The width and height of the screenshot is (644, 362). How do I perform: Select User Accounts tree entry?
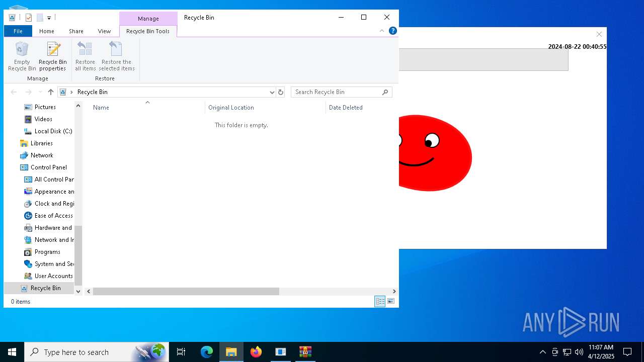53,276
